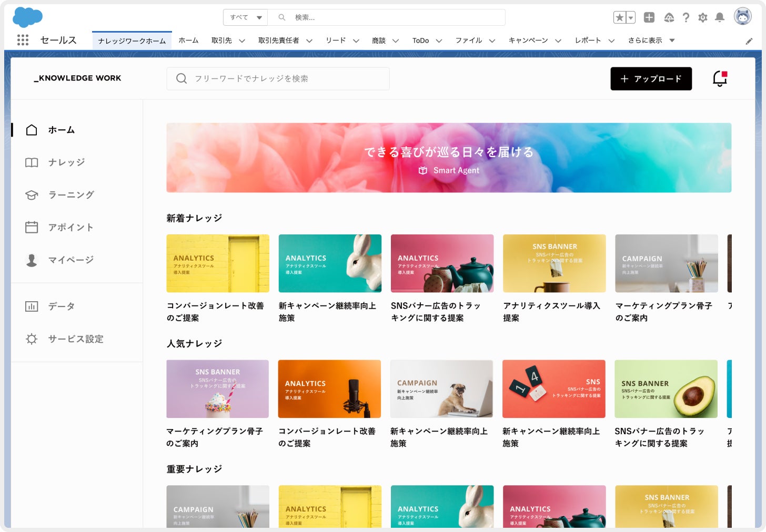Open yellow door ANALYTICS card under 重要ナレッジ

tap(330, 506)
